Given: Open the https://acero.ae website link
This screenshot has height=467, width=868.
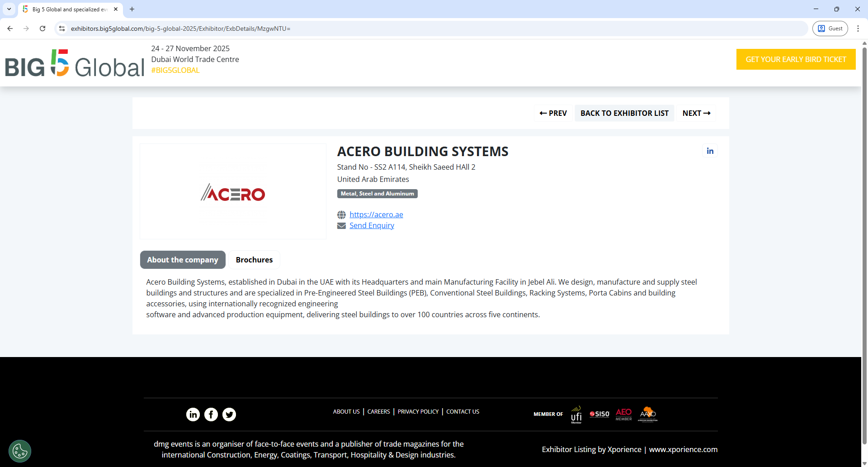Looking at the screenshot, I should [376, 214].
